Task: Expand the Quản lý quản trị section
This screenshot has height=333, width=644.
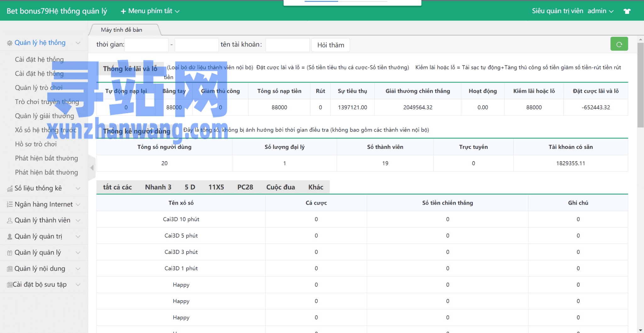Action: 44,236
